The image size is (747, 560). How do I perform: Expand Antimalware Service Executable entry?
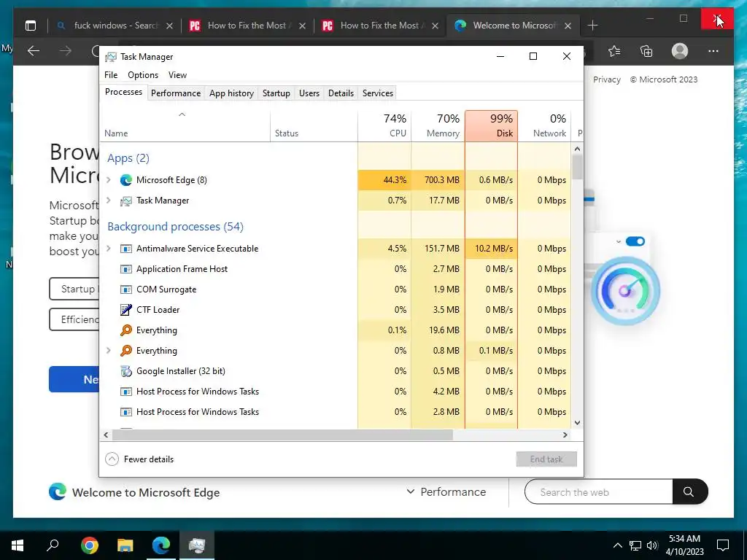click(x=109, y=249)
